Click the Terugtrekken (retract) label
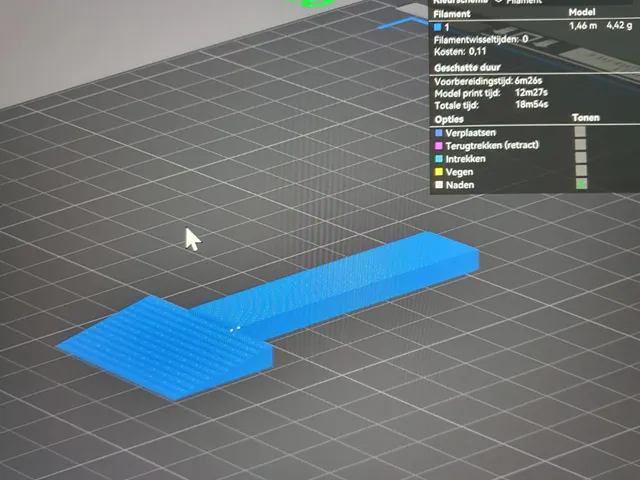 coord(492,145)
